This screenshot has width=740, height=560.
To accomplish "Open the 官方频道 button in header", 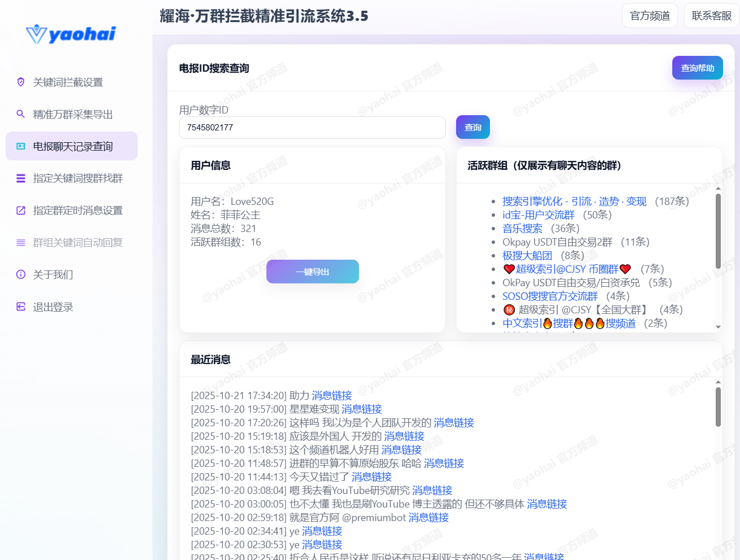I will (650, 16).
